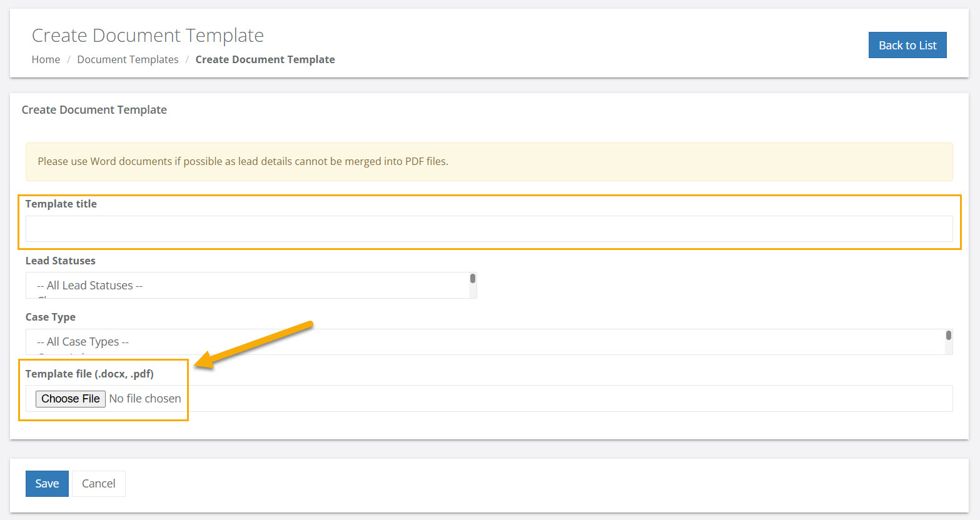The width and height of the screenshot is (980, 520).
Task: Click the Cancel button
Action: click(x=98, y=483)
